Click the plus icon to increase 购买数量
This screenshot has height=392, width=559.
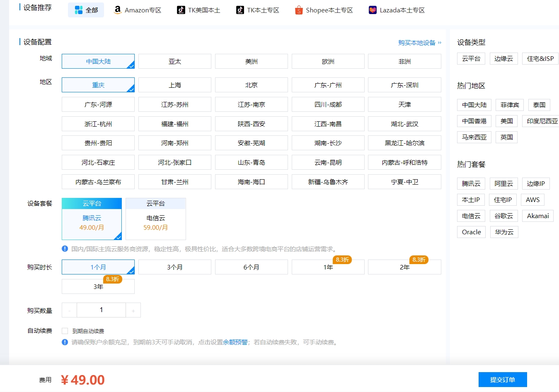(x=133, y=310)
